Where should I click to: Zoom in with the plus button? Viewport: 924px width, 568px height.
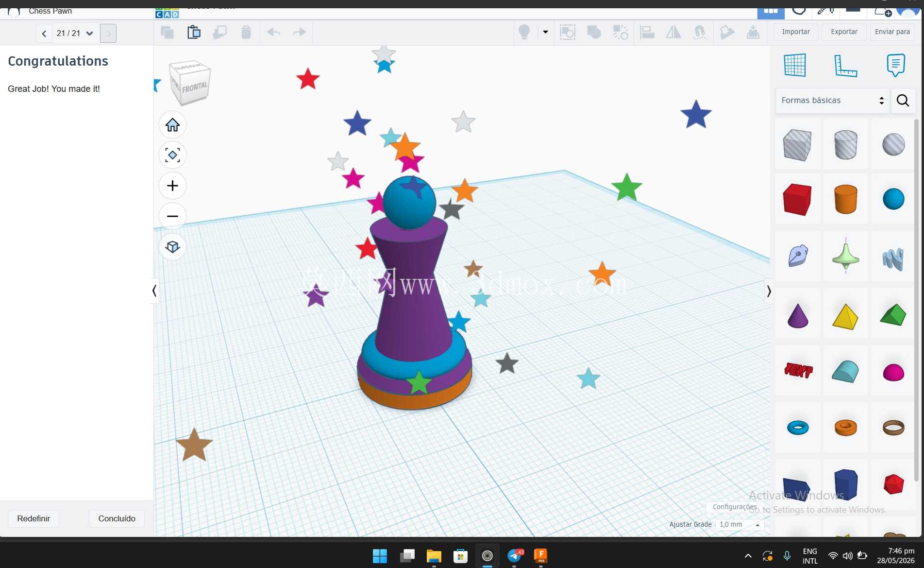pyautogui.click(x=172, y=186)
